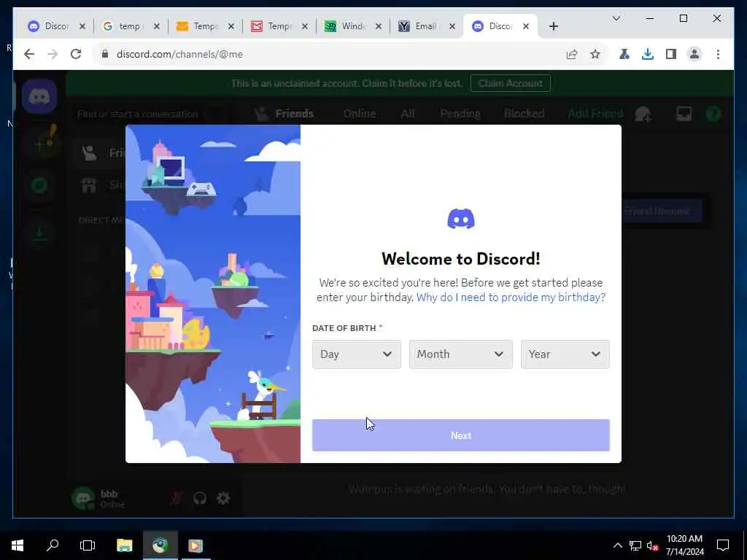Click the browser icon on the taskbar
This screenshot has width=747, height=560.
(160, 545)
